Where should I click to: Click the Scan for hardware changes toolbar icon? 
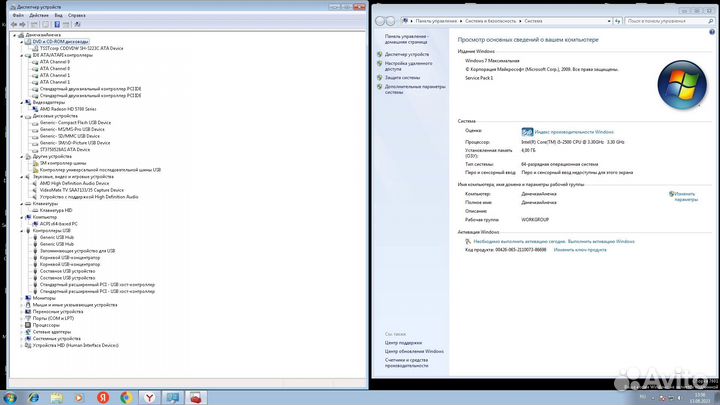tap(77, 24)
